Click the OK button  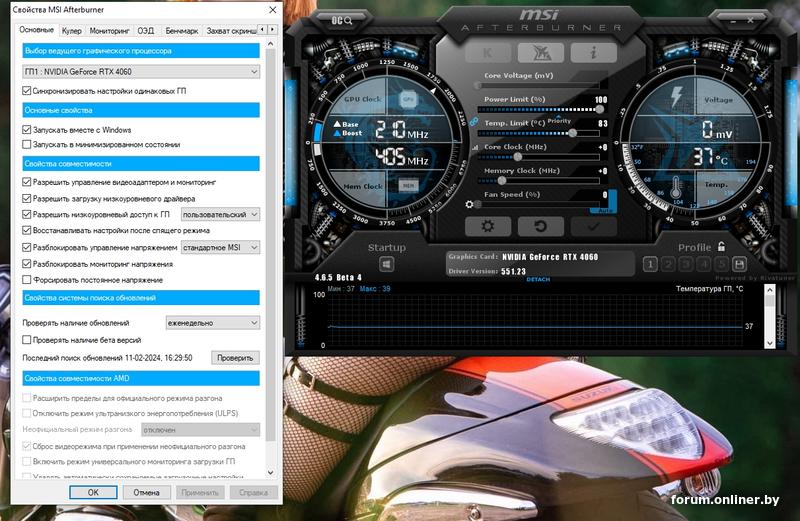(x=93, y=492)
